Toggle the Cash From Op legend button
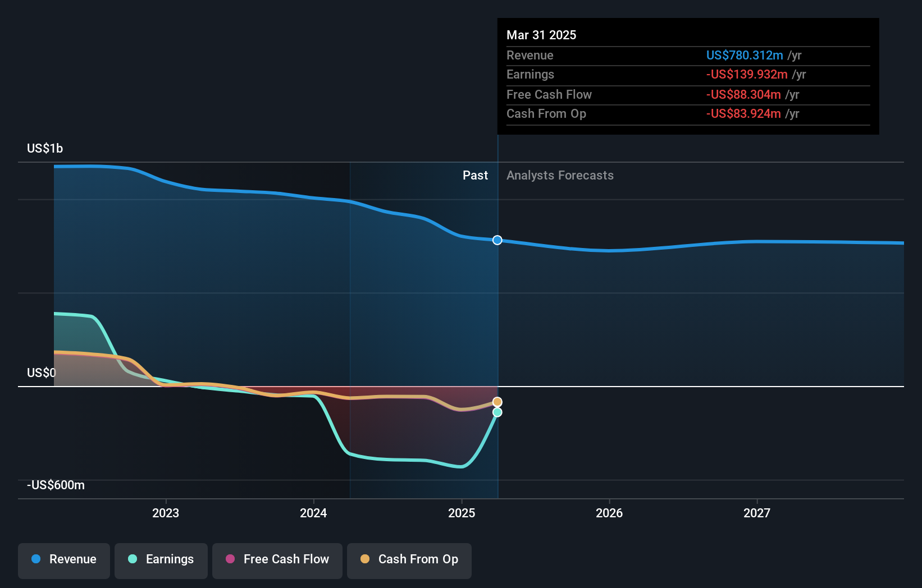The width and height of the screenshot is (922, 588). click(x=409, y=561)
